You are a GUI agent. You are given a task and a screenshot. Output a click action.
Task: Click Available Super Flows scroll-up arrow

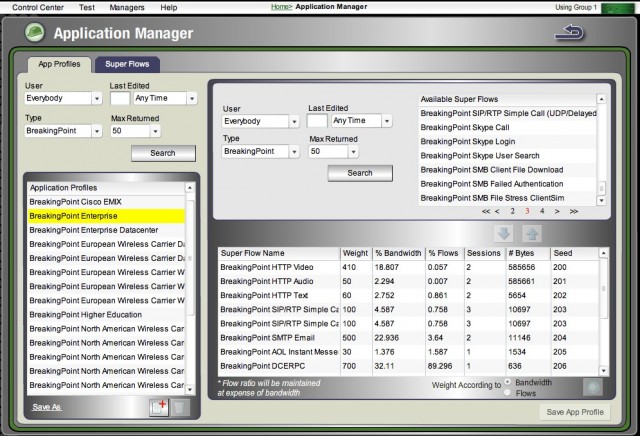601,99
